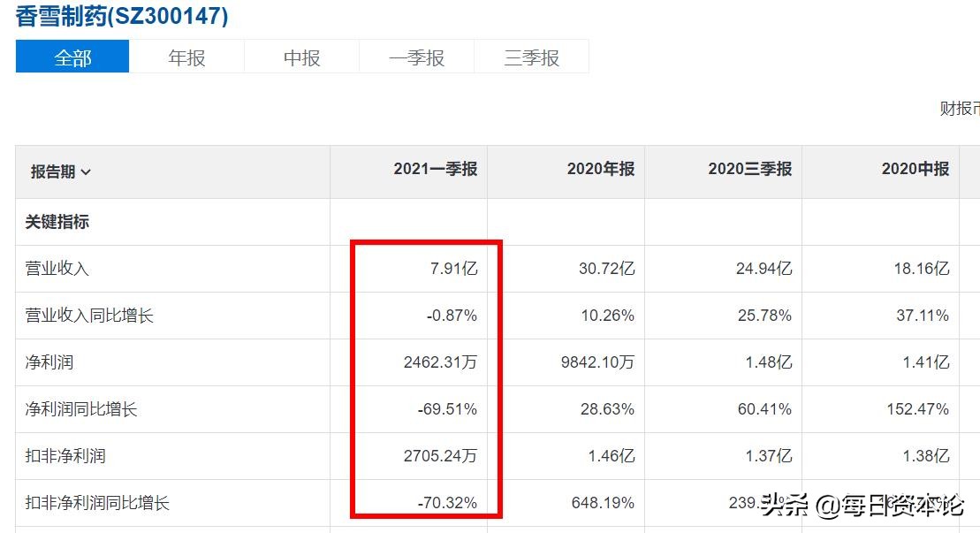Click the 财报 label at top right
The height and width of the screenshot is (533, 980).
(959, 109)
